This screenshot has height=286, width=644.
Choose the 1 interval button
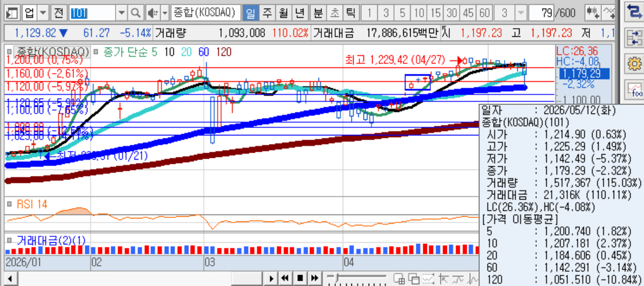369,13
